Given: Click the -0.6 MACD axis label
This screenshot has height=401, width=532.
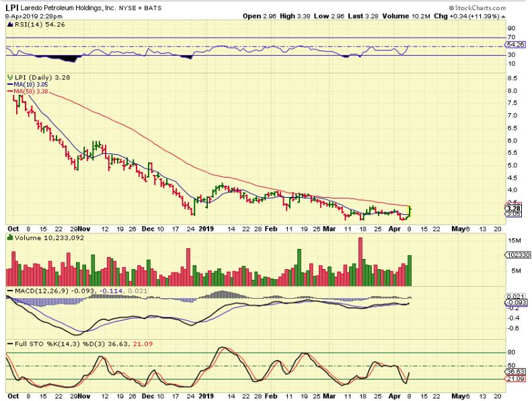Looking at the screenshot, I should tap(515, 328).
